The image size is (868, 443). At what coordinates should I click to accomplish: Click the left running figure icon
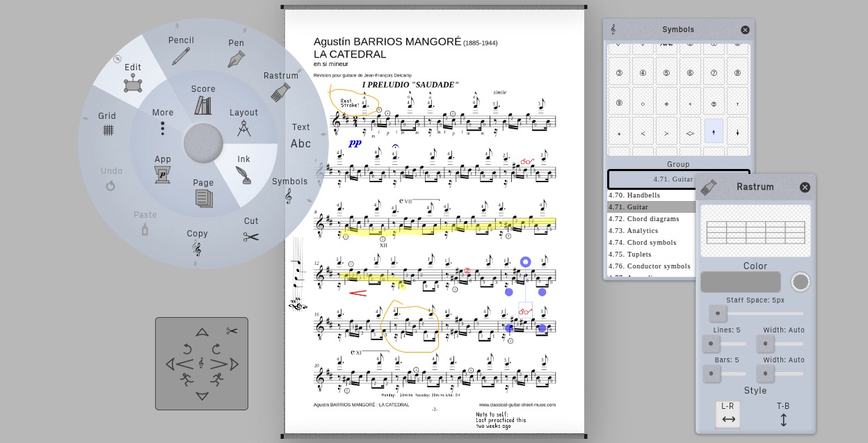186,380
